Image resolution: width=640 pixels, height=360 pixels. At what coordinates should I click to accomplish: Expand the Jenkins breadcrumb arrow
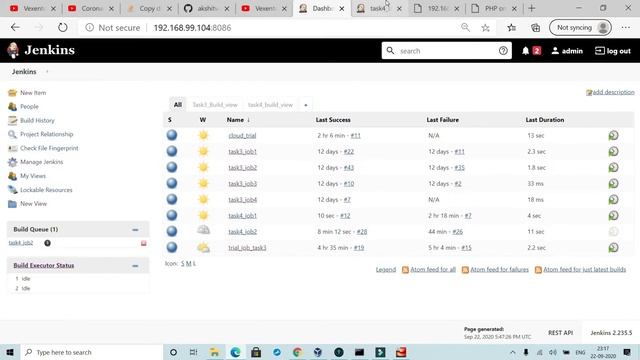(47, 71)
